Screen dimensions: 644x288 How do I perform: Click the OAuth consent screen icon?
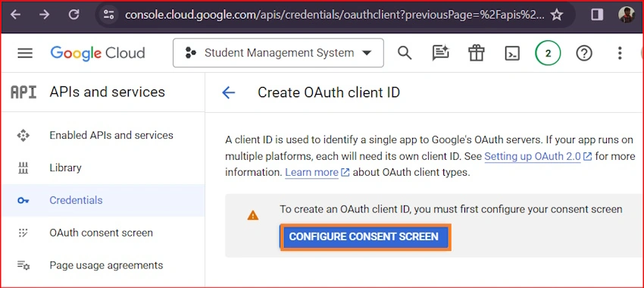click(23, 233)
